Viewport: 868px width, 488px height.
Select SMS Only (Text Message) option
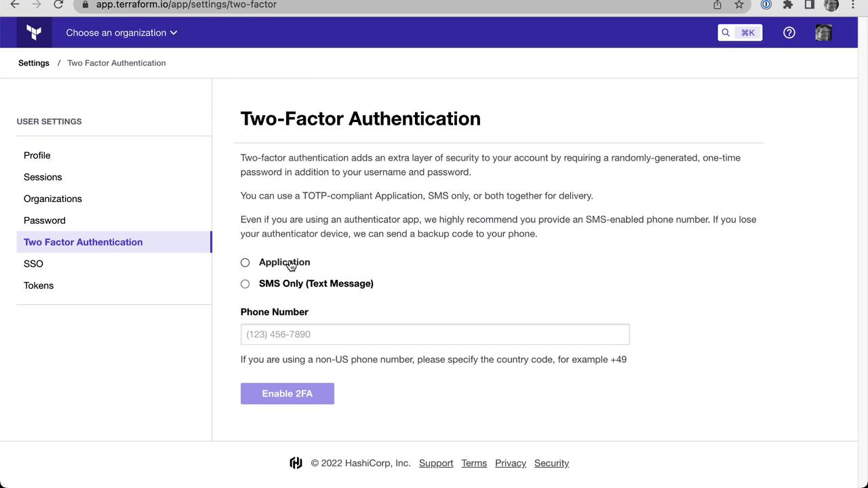pyautogui.click(x=245, y=284)
